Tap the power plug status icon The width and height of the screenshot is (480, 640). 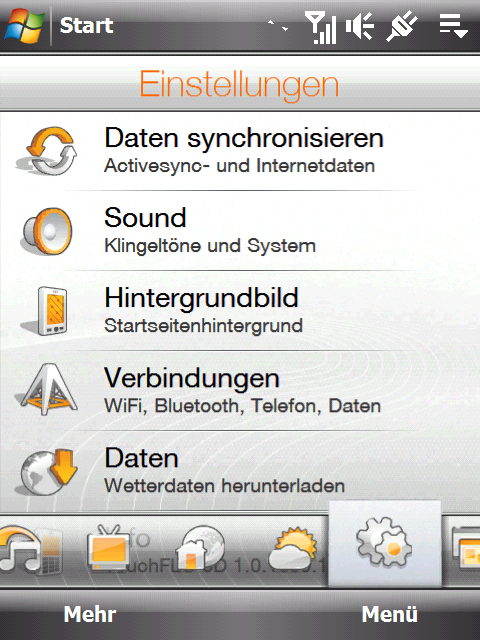402,27
